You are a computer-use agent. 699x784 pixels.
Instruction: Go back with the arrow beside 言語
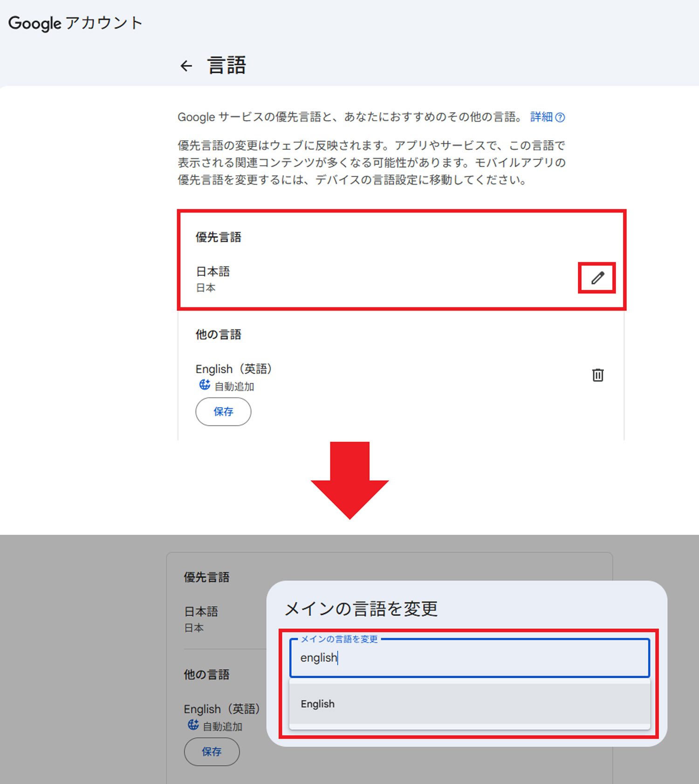[186, 66]
